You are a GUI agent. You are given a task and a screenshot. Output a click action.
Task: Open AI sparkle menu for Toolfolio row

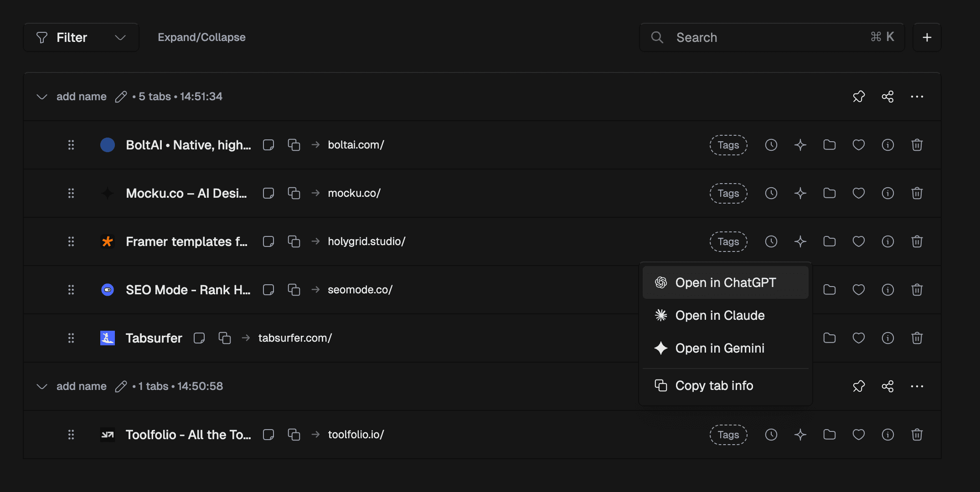coord(800,435)
